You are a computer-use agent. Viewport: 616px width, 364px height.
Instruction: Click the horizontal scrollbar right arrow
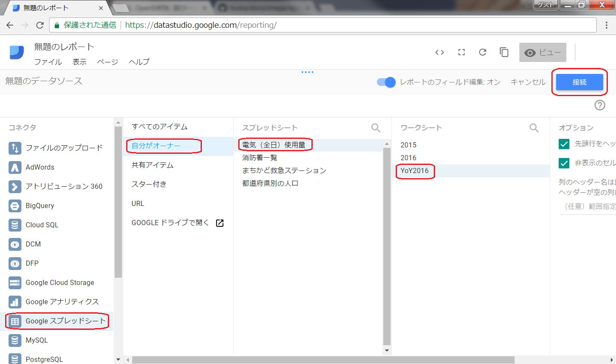[x=612, y=360]
